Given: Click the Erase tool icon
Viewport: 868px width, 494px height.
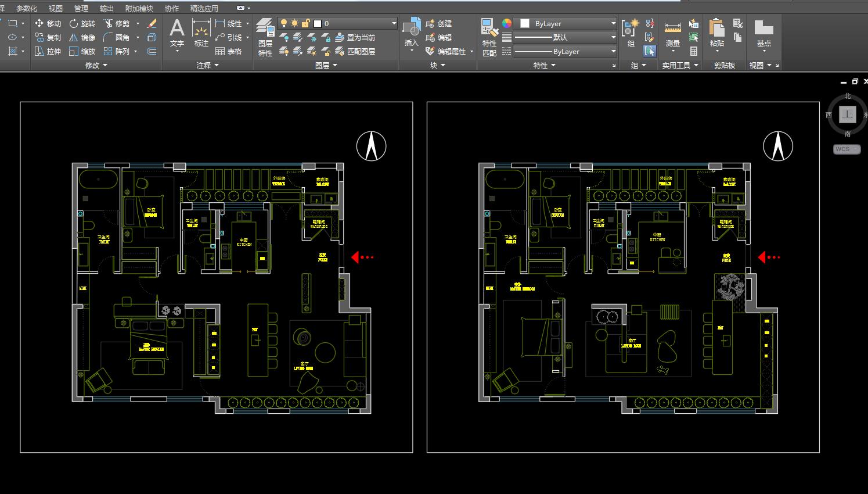Looking at the screenshot, I should 152,23.
